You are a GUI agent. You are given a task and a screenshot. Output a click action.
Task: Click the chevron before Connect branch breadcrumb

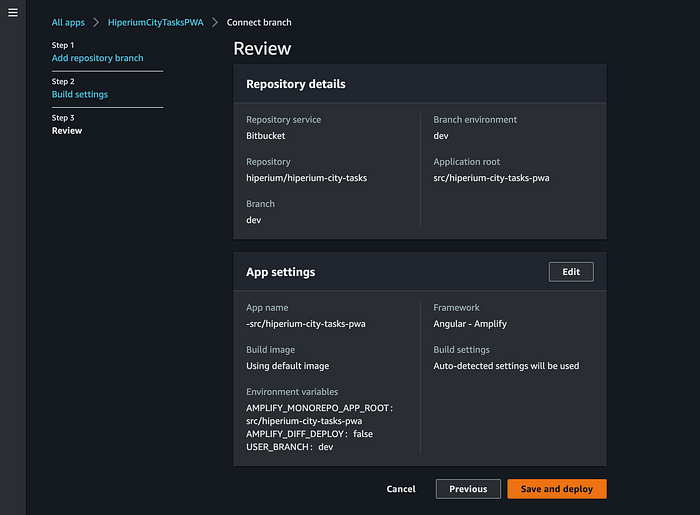pyautogui.click(x=215, y=22)
